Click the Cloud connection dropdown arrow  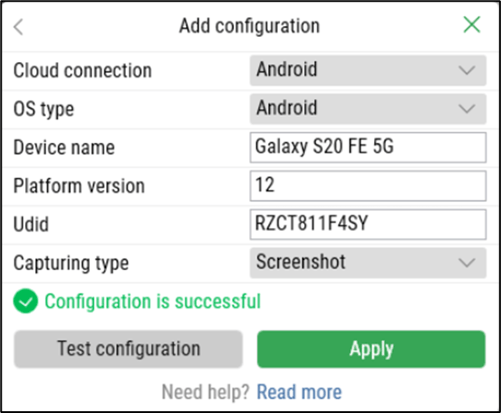[x=467, y=71]
